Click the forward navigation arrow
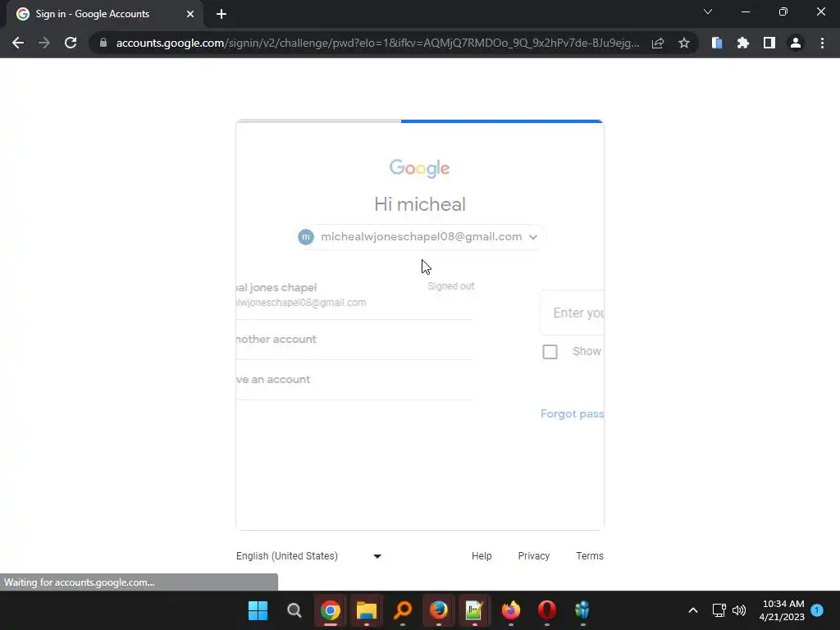The height and width of the screenshot is (630, 840). point(44,43)
